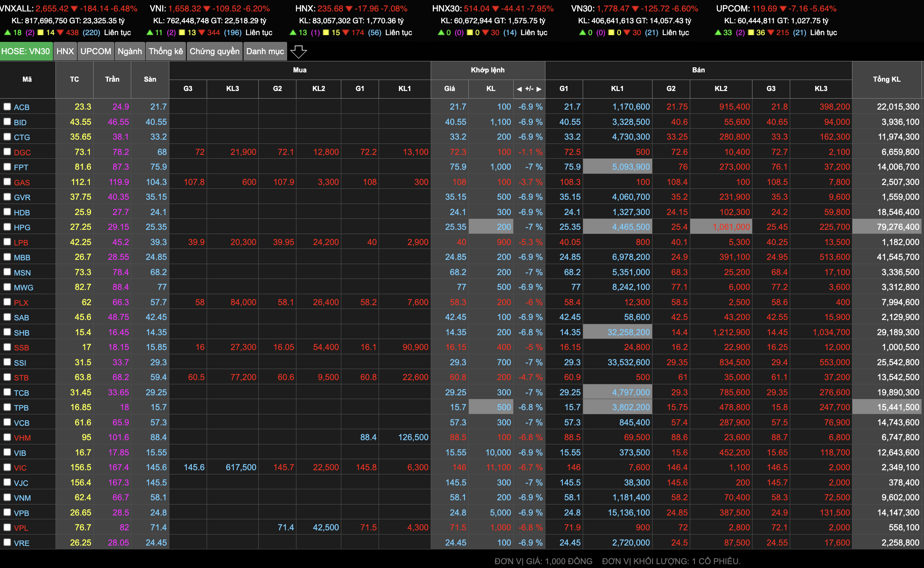
Task: Switch to the HNX tab
Action: click(x=65, y=51)
